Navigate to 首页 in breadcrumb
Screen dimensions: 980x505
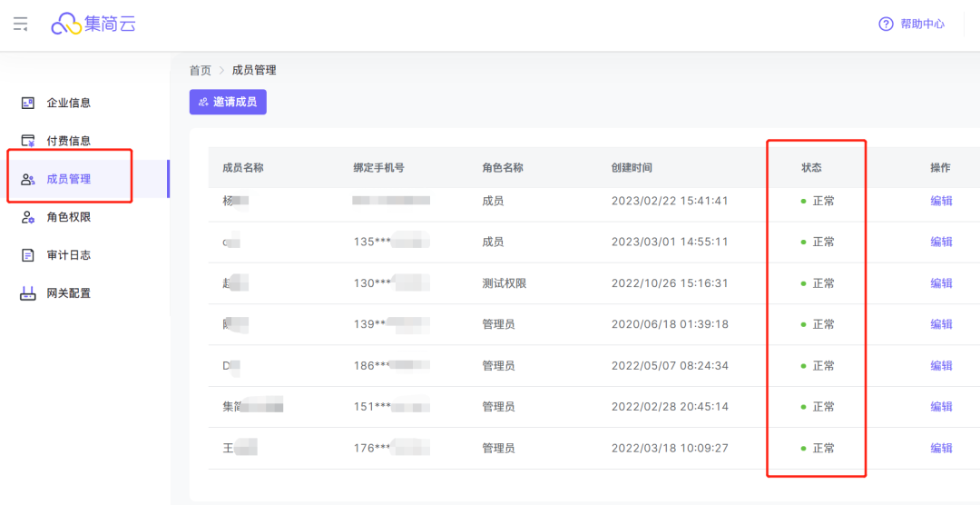tap(200, 71)
